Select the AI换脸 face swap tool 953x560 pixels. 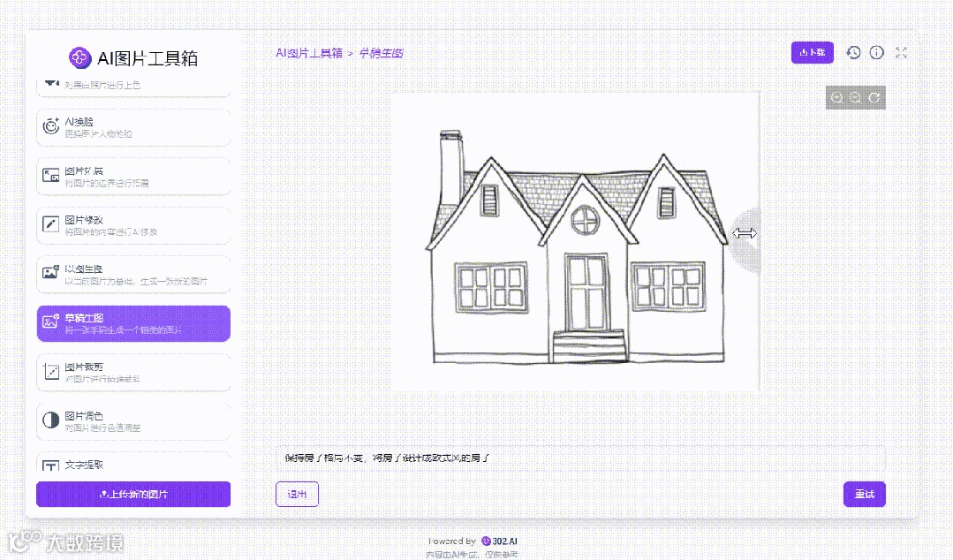133,126
